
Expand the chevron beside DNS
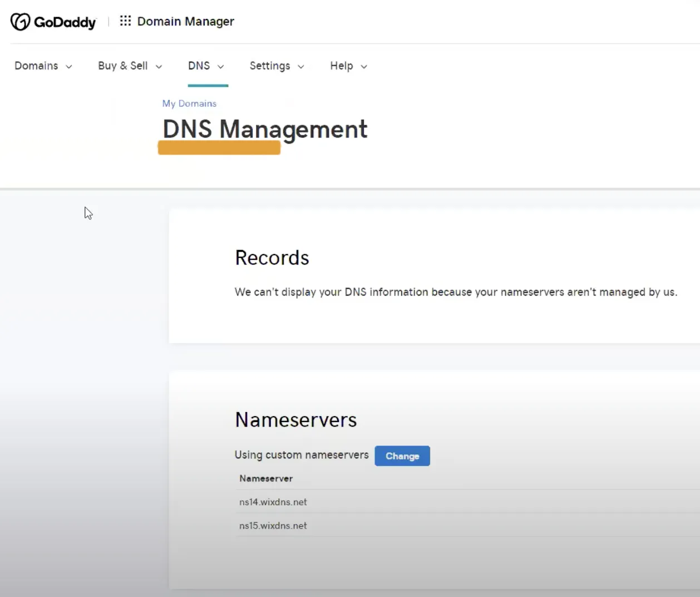click(x=220, y=67)
